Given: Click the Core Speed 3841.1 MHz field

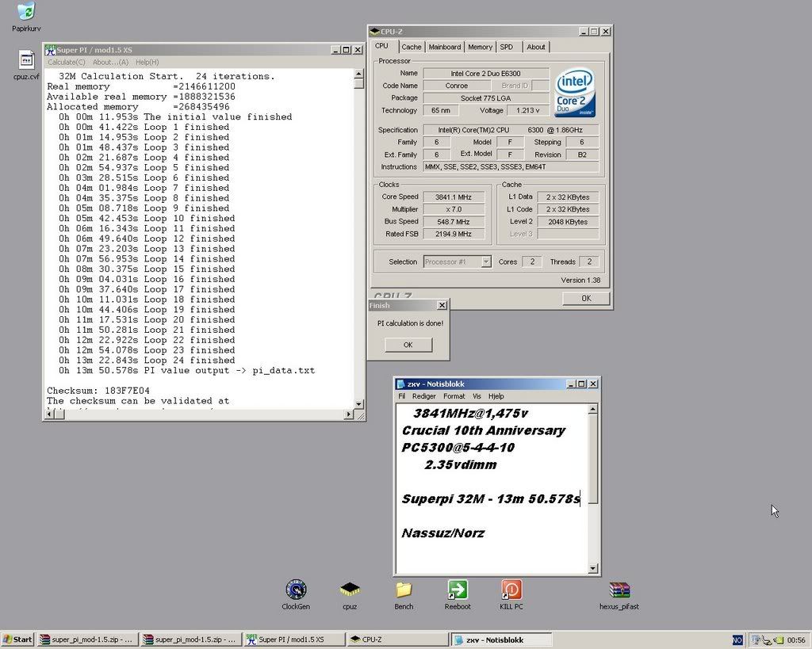Looking at the screenshot, I should click(x=454, y=197).
